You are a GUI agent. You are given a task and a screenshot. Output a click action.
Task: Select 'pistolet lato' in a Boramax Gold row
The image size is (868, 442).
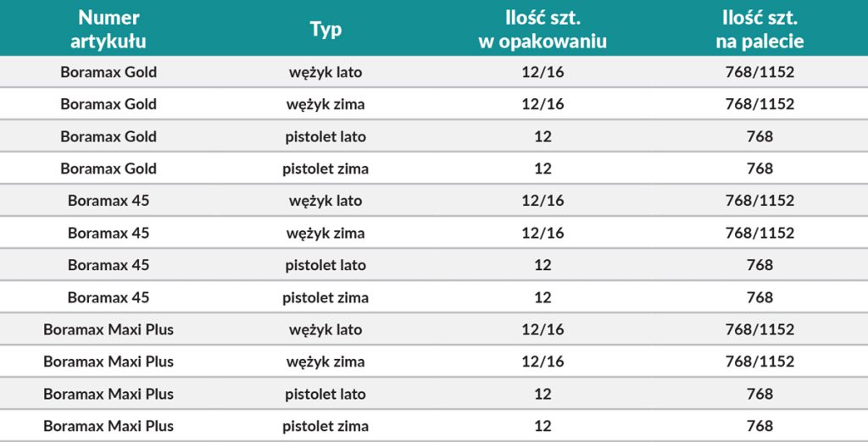[x=325, y=136]
